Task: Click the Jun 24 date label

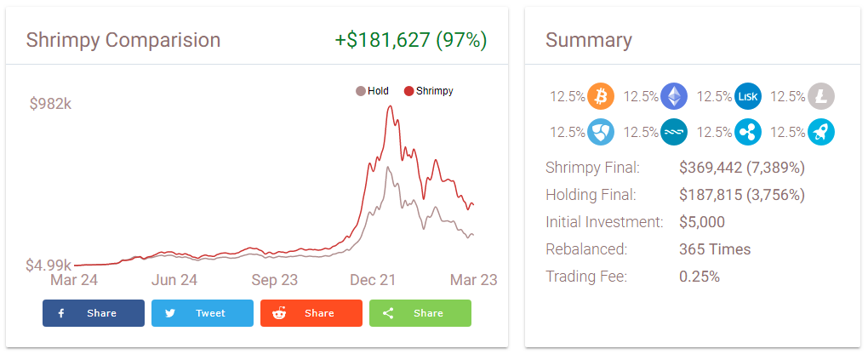Action: (174, 280)
